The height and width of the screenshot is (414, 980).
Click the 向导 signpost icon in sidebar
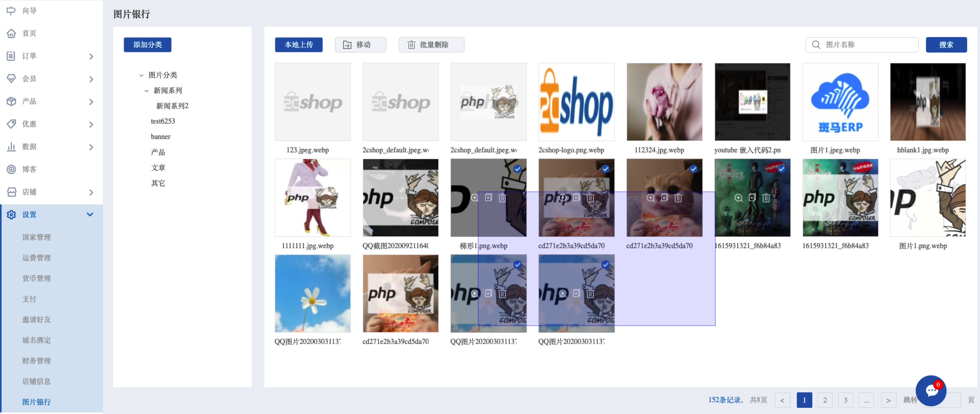click(x=11, y=11)
